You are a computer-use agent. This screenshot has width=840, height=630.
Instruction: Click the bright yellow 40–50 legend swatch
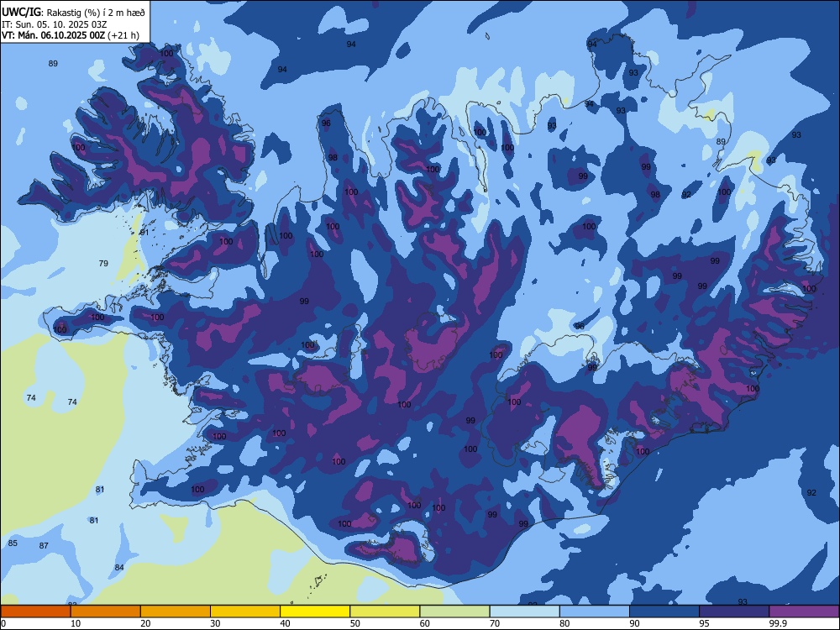[x=315, y=612]
